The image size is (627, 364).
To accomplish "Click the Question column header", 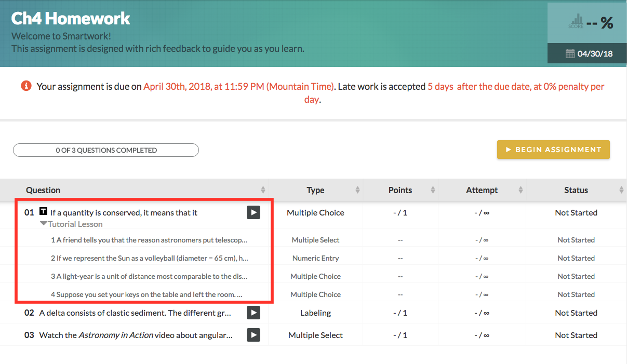I will pyautogui.click(x=43, y=190).
